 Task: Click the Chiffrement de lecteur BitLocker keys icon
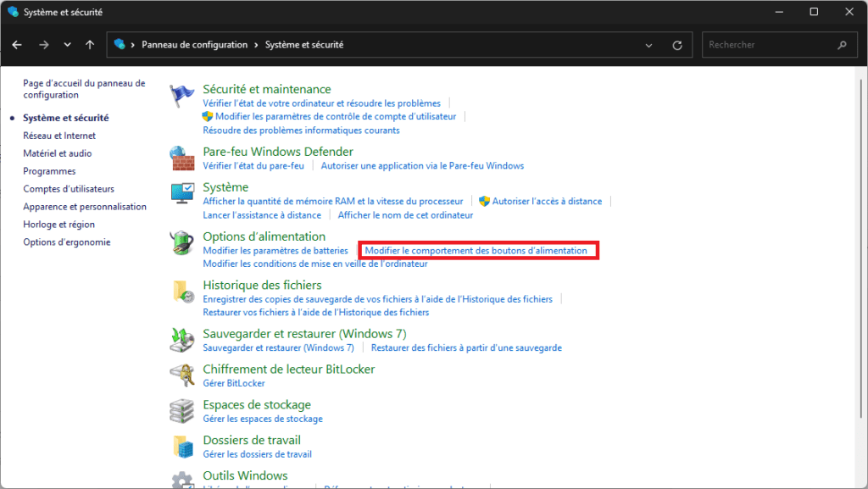pos(182,375)
